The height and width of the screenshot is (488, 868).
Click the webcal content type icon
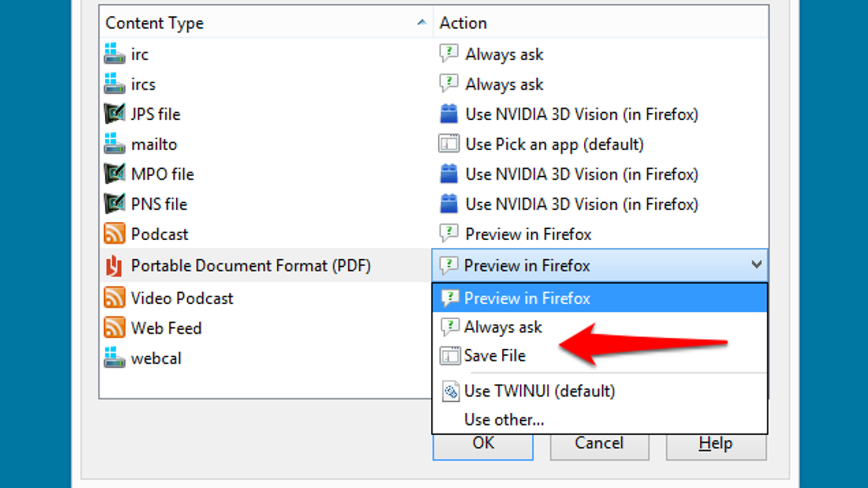114,357
